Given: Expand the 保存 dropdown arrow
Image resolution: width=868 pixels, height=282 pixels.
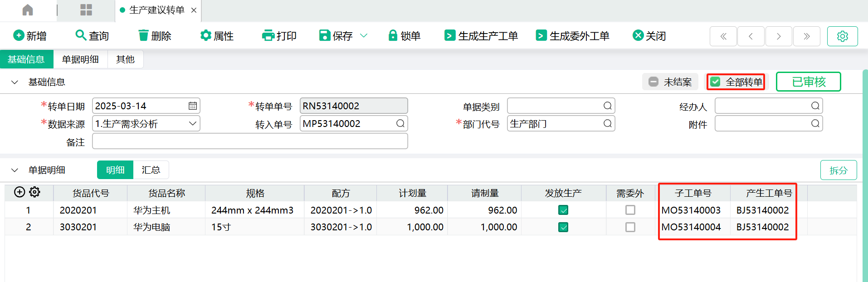Looking at the screenshot, I should point(364,35).
